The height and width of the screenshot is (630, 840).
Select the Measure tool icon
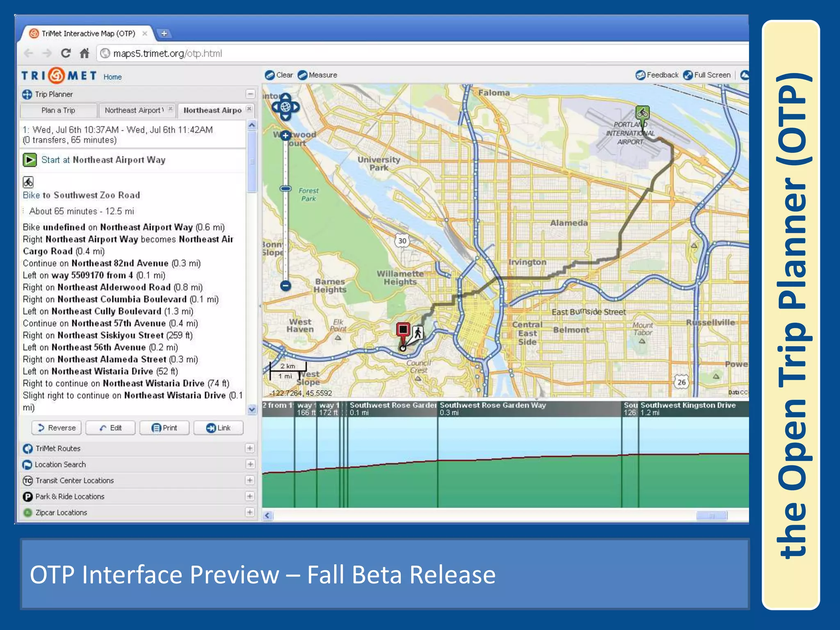[303, 75]
